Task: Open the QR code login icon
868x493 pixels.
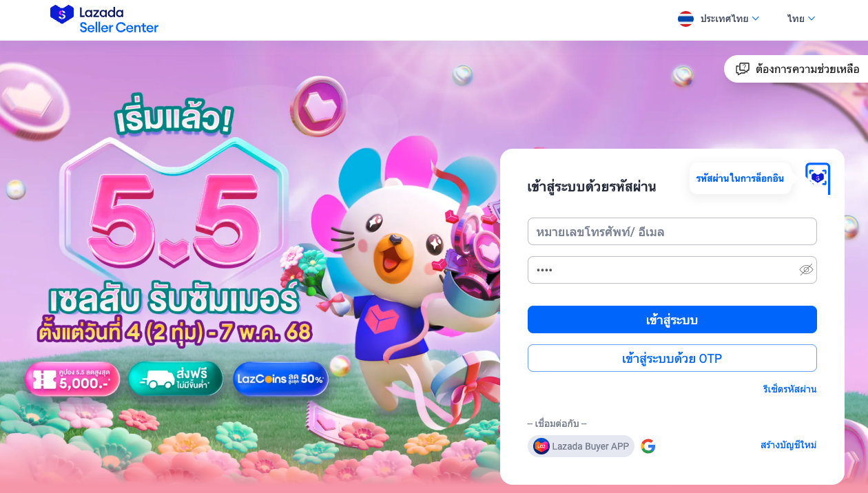Action: pyautogui.click(x=817, y=178)
